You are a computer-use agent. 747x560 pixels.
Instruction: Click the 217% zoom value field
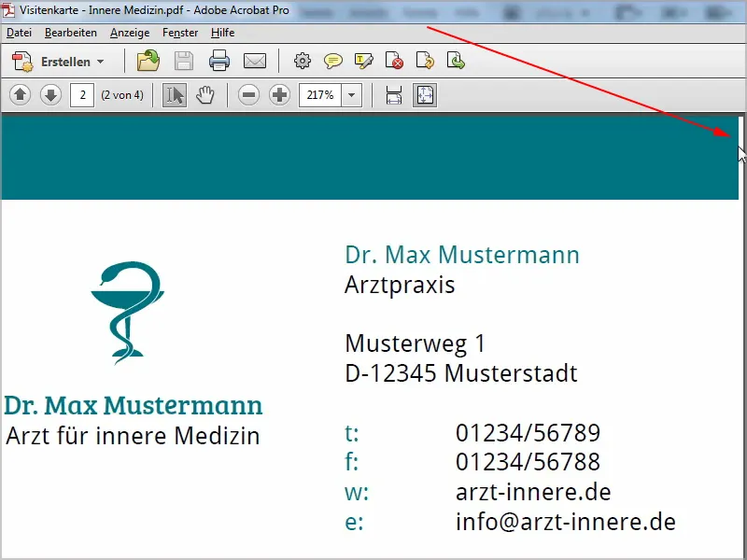pos(320,95)
